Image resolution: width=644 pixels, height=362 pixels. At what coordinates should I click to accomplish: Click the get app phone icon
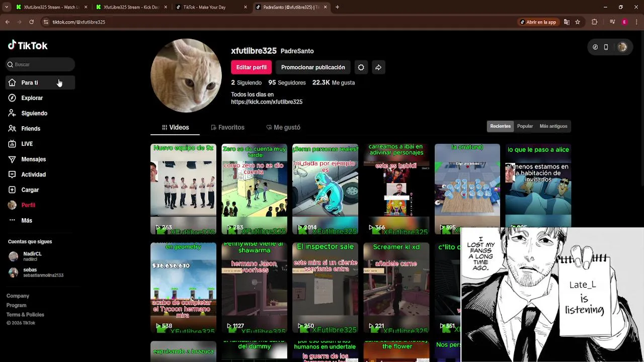pos(606,47)
